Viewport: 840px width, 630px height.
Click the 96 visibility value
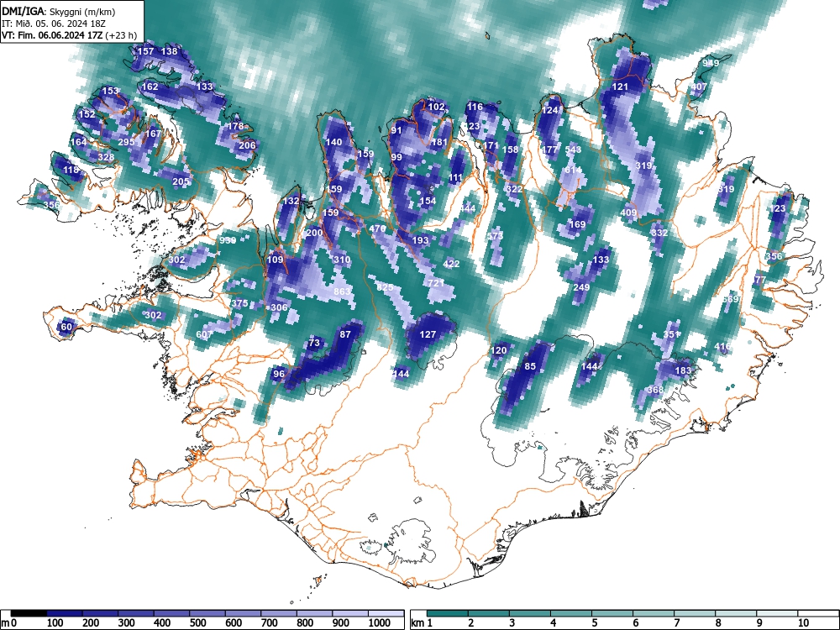(279, 374)
